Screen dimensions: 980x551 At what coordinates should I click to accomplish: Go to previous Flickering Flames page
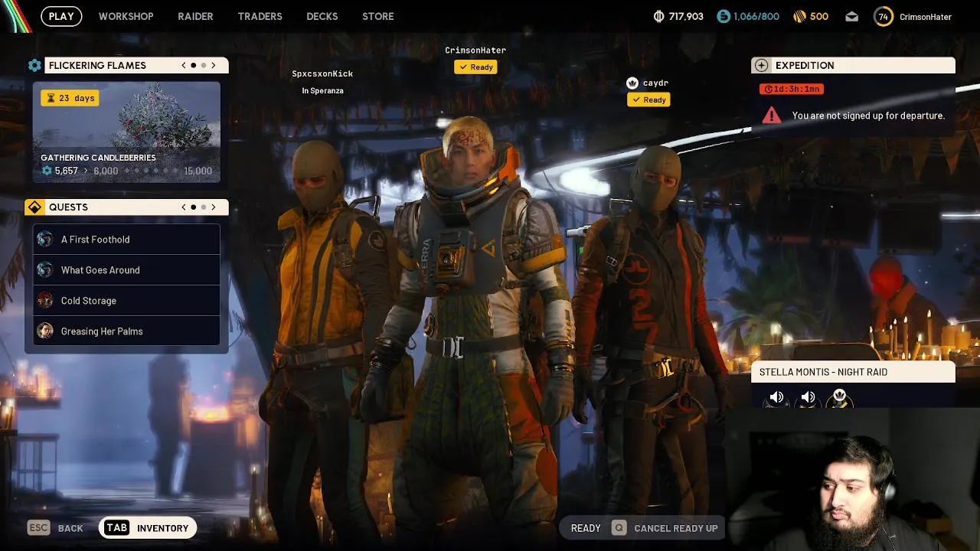click(184, 65)
